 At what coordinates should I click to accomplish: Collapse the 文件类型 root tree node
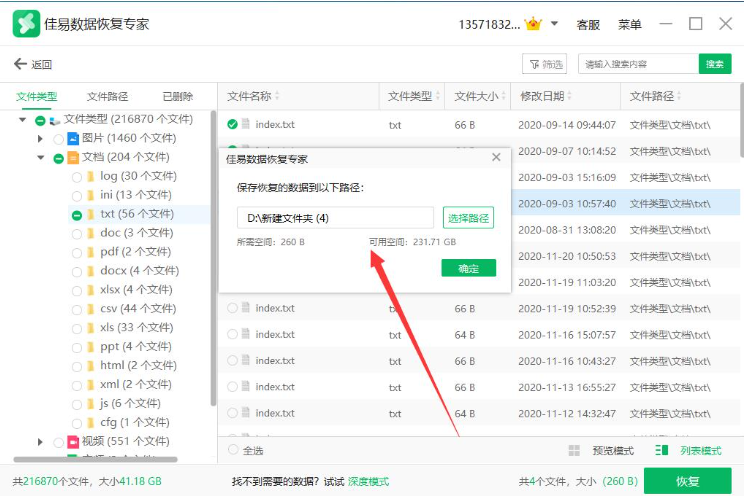[22, 119]
